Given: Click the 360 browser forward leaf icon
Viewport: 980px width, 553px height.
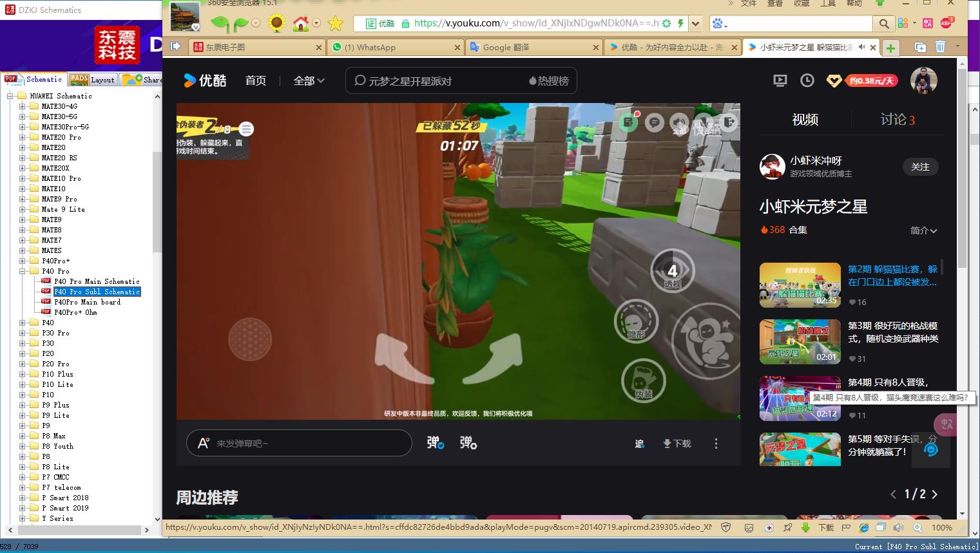Looking at the screenshot, I should coord(240,24).
